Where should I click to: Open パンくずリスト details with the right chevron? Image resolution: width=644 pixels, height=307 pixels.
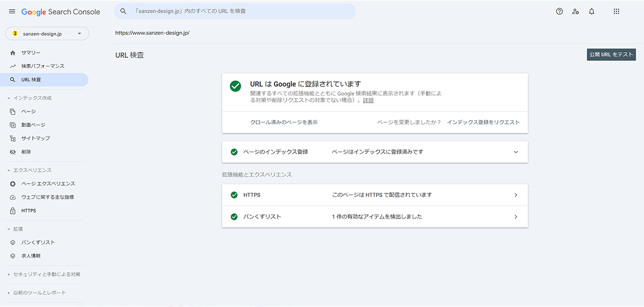[x=516, y=216]
